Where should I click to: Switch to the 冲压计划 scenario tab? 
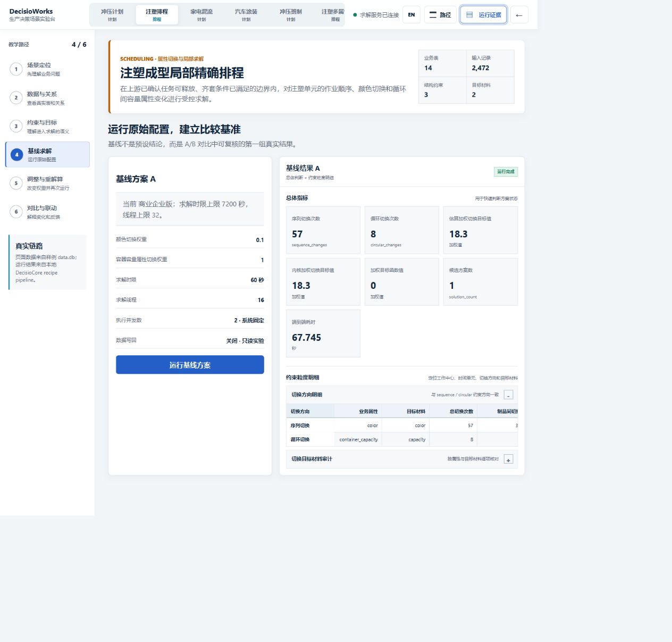tap(112, 15)
